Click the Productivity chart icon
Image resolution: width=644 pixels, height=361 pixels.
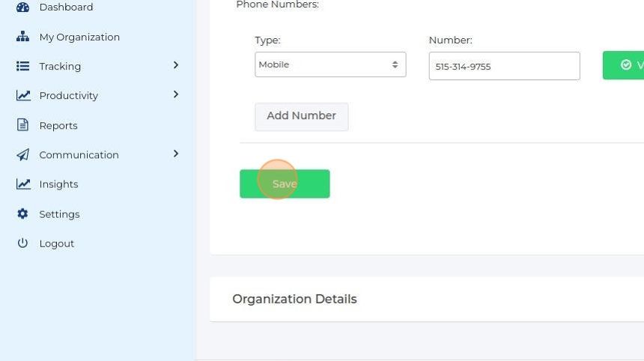coord(23,95)
